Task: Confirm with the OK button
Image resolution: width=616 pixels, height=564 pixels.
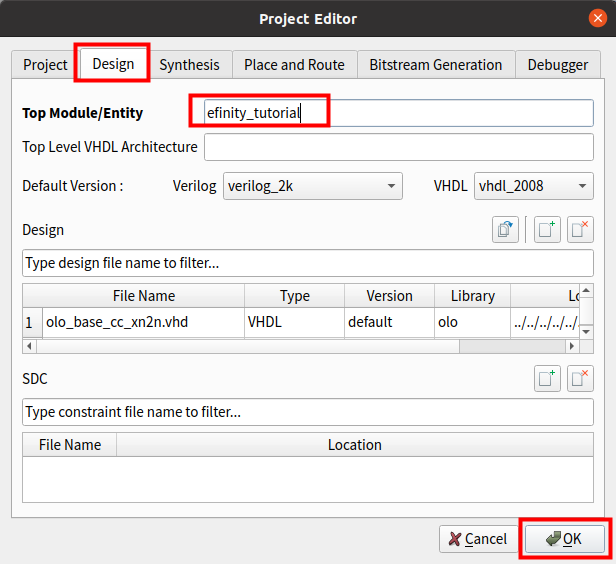Action: (x=565, y=539)
